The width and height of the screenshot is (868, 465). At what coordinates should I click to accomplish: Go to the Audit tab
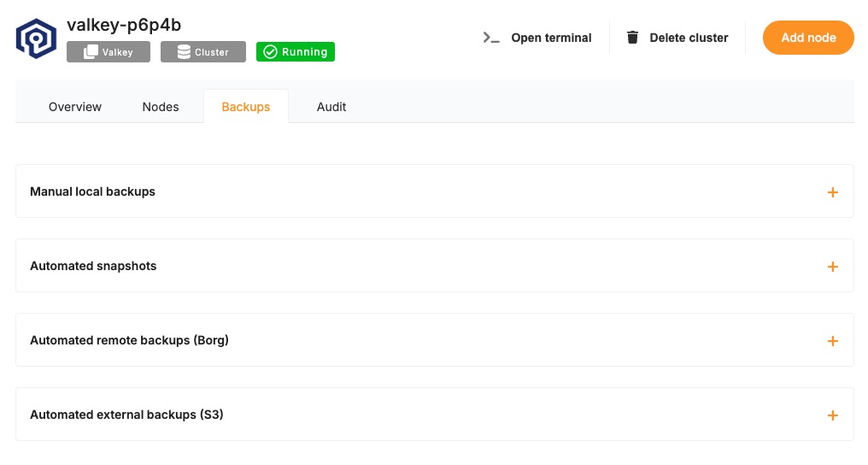pos(331,107)
